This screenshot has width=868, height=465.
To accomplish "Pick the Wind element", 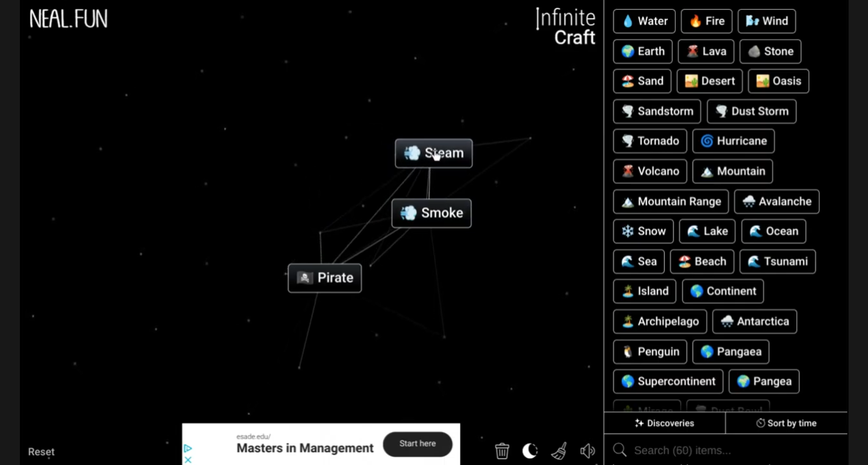I will (x=767, y=21).
